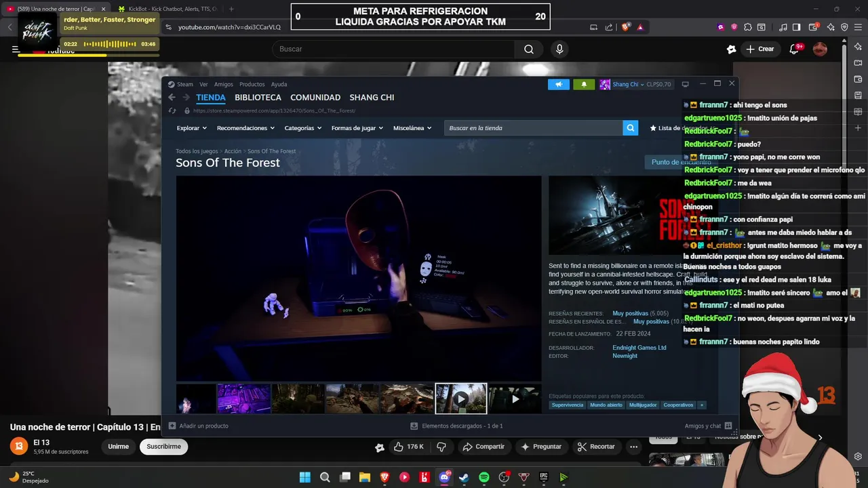This screenshot has width=868, height=488.
Task: Expand Steam Explorar dropdown
Action: [x=192, y=128]
